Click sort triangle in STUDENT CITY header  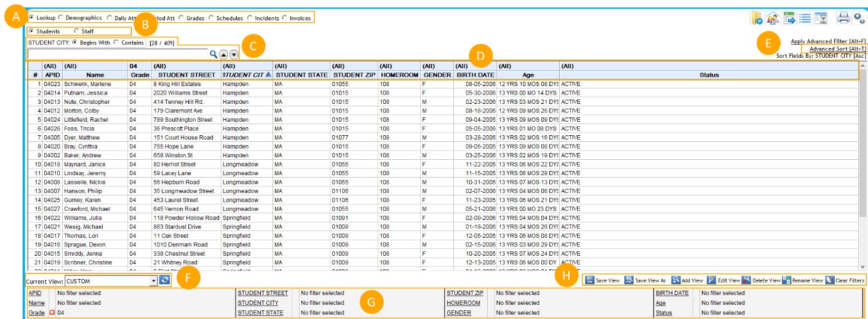coord(268,74)
